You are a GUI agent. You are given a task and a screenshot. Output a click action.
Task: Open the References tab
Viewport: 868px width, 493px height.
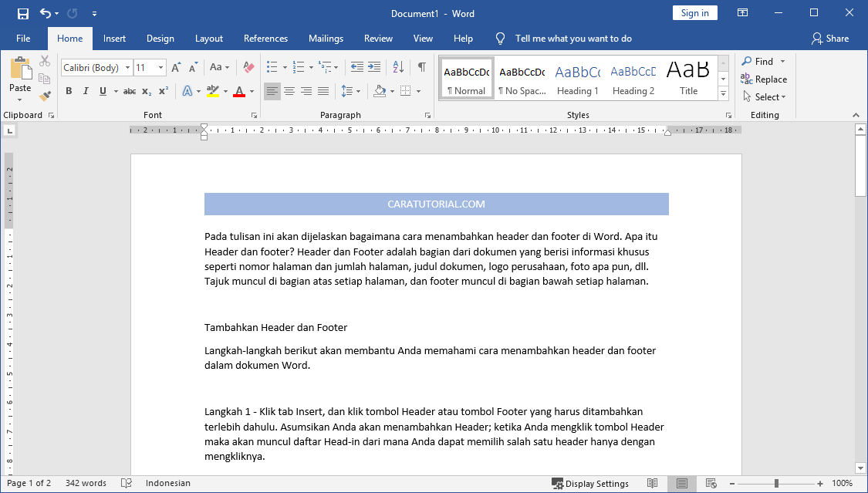(x=265, y=38)
